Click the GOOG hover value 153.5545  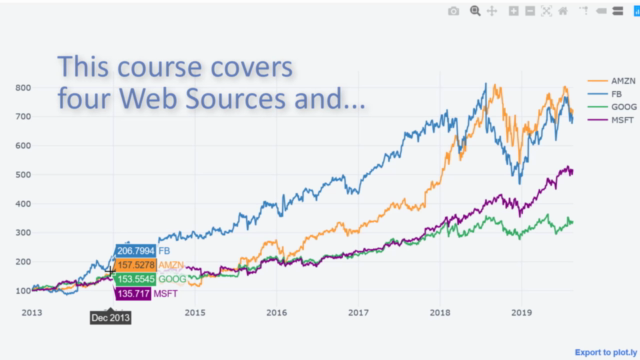136,279
